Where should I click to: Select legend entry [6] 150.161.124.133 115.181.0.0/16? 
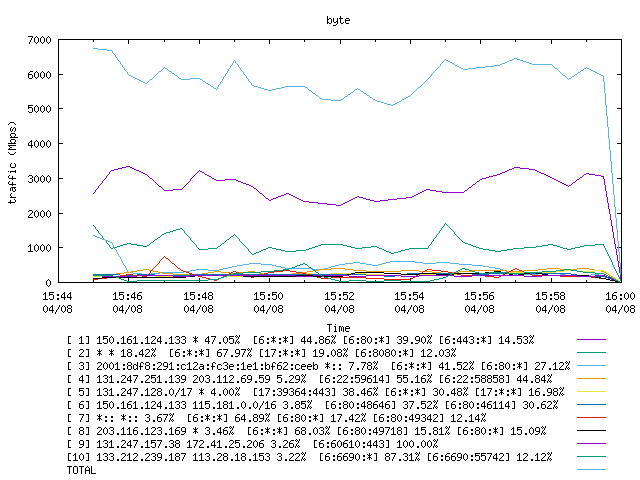pos(312,405)
